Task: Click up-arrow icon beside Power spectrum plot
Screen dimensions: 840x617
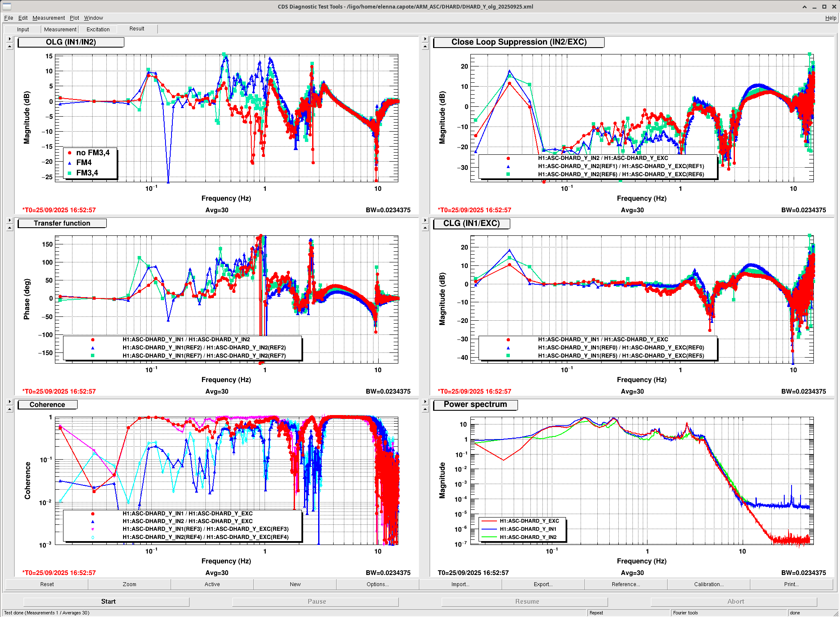Action: (425, 409)
